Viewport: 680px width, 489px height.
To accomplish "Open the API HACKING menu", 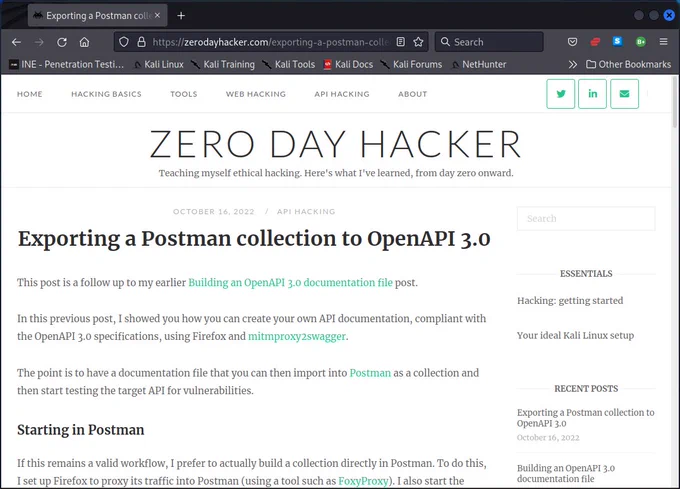I will [342, 94].
